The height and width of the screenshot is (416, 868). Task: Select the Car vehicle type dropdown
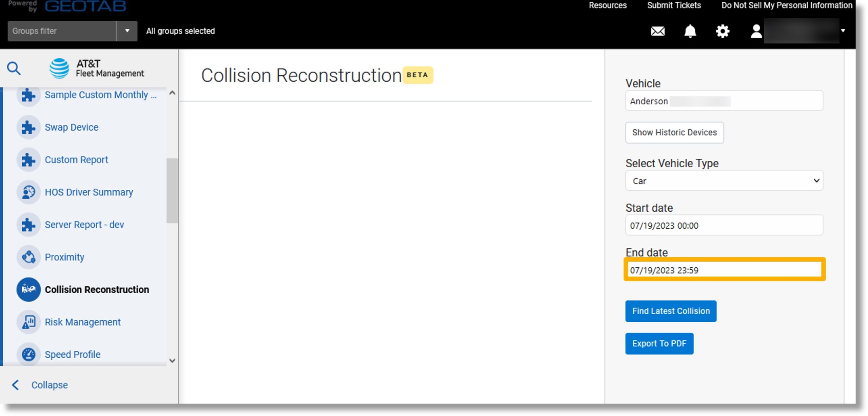click(x=724, y=180)
